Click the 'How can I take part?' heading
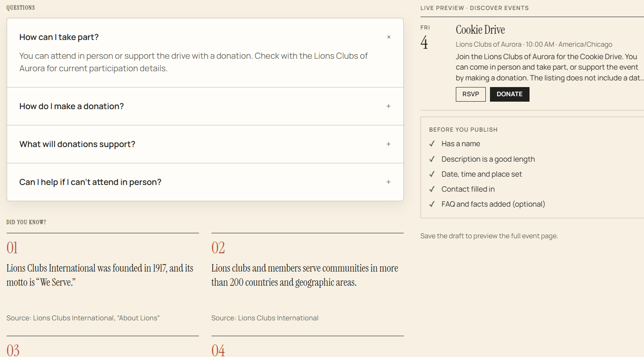Screen dimensions: 644x357 pos(59,37)
